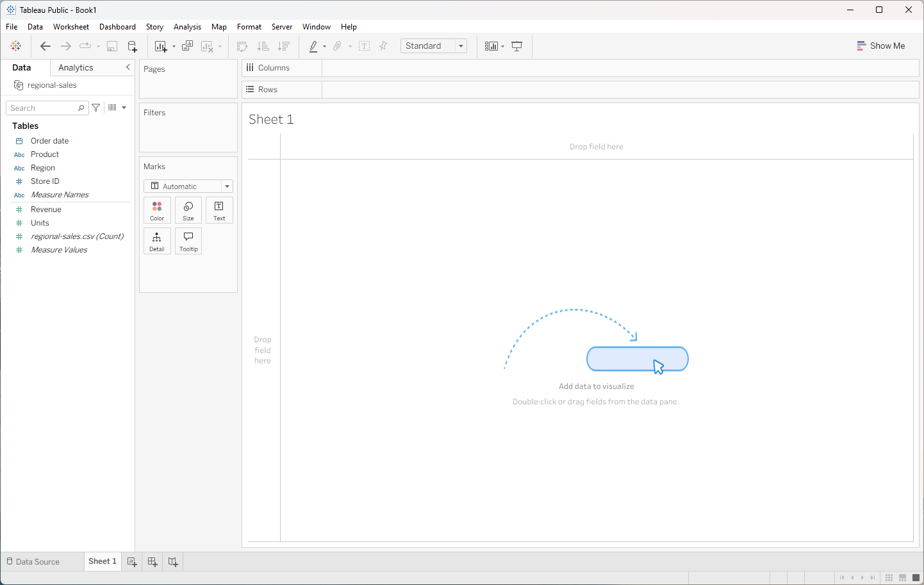924x585 pixels.
Task: Create a new story tab
Action: click(x=173, y=562)
